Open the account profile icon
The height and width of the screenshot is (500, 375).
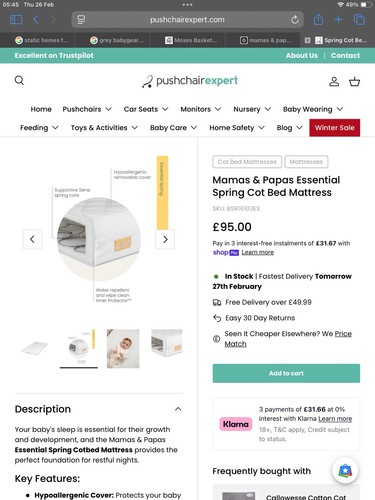tap(334, 82)
